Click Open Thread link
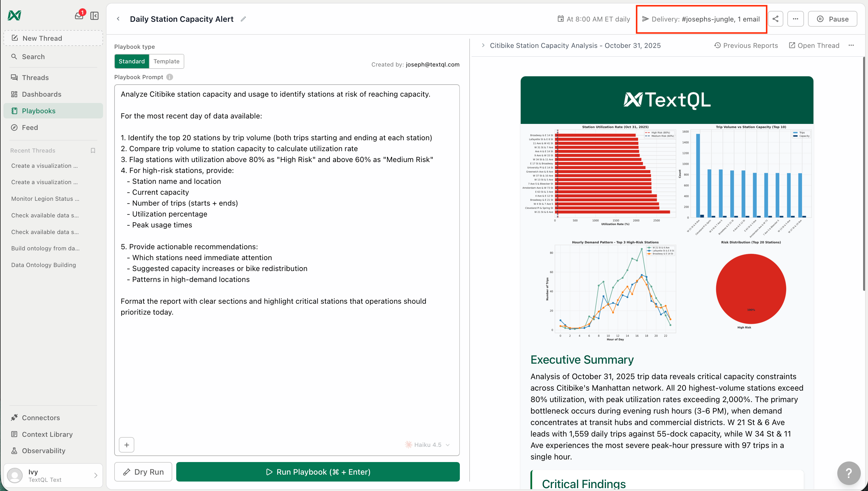The height and width of the screenshot is (491, 868). [x=814, y=46]
